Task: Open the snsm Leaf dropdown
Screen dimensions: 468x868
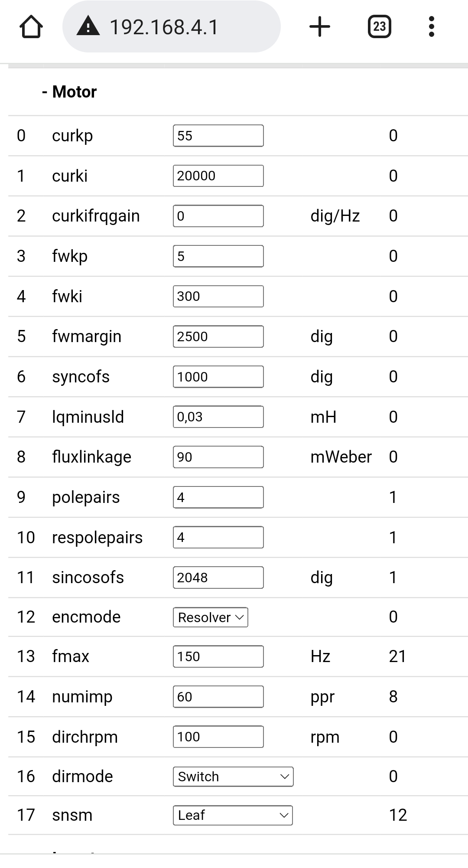Action: pyautogui.click(x=233, y=815)
